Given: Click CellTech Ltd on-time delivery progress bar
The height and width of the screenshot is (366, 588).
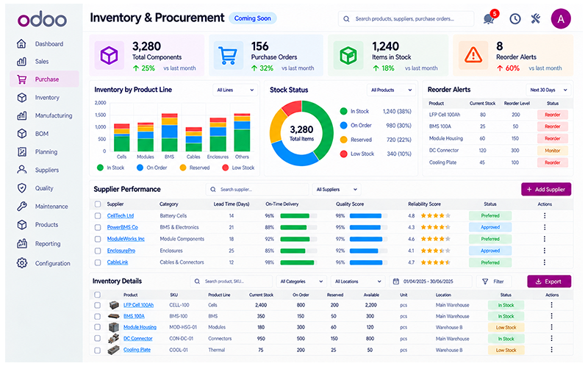Looking at the screenshot, I should point(298,215).
